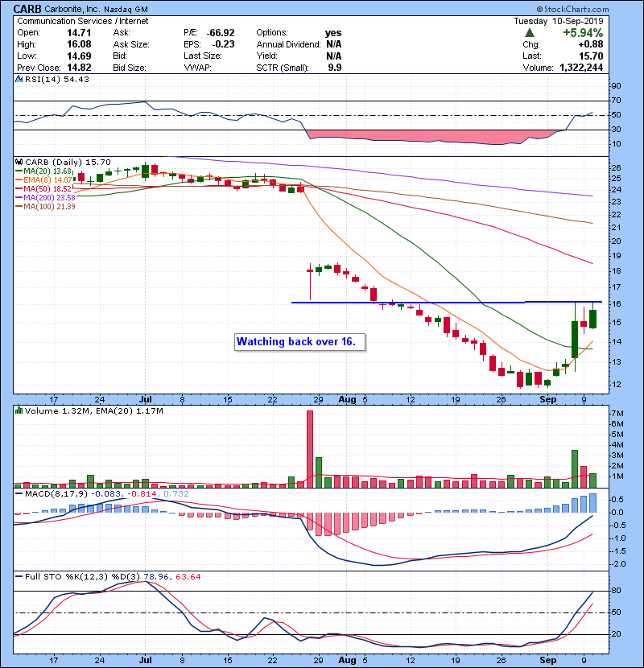The width and height of the screenshot is (644, 668).
Task: Click the stochastic %D value 63.64
Action: coord(188,577)
